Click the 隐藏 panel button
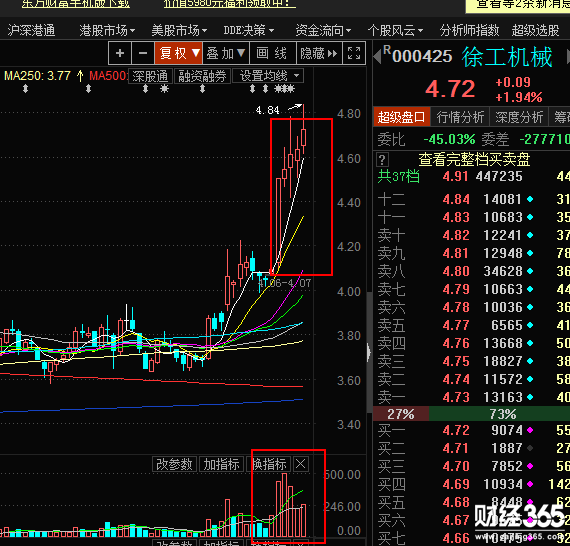The image size is (570, 546). (319, 53)
